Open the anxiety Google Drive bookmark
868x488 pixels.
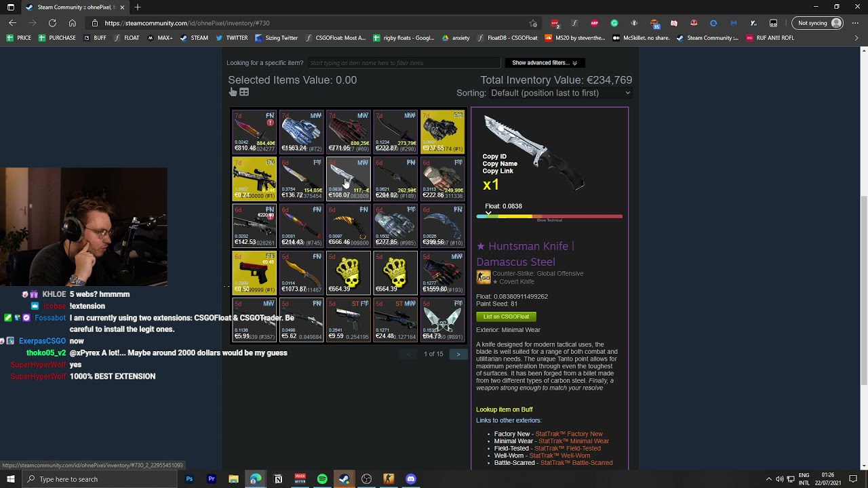coord(456,38)
